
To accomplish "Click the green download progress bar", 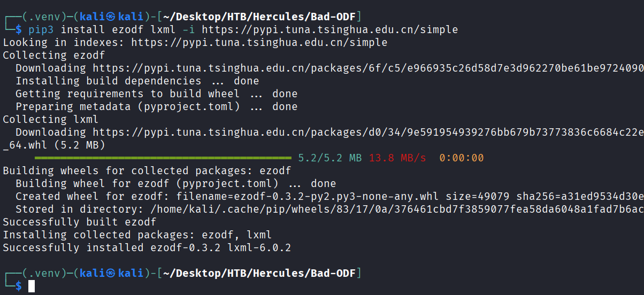I will coord(163,158).
